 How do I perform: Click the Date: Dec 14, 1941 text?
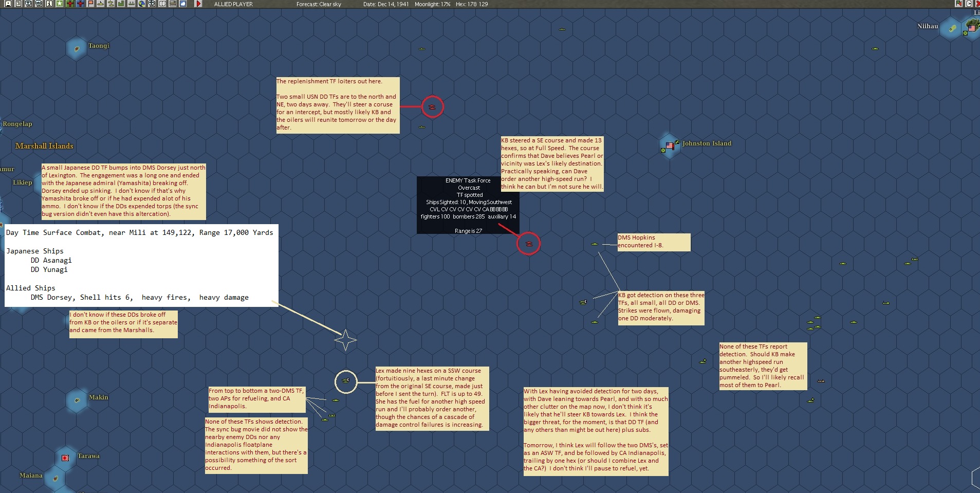click(386, 4)
